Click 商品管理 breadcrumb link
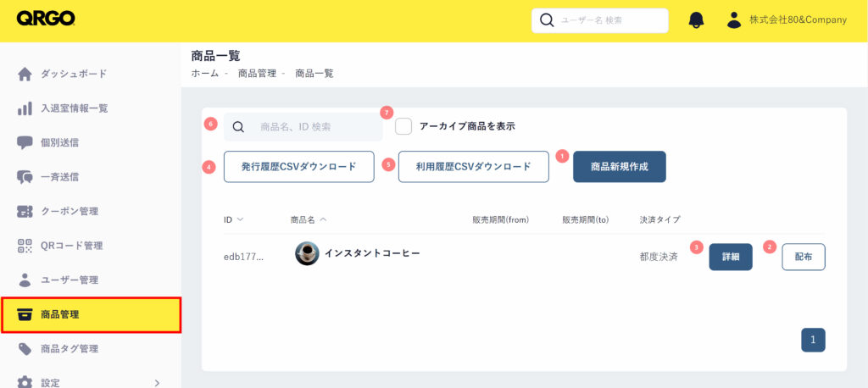868x388 pixels. coord(257,73)
